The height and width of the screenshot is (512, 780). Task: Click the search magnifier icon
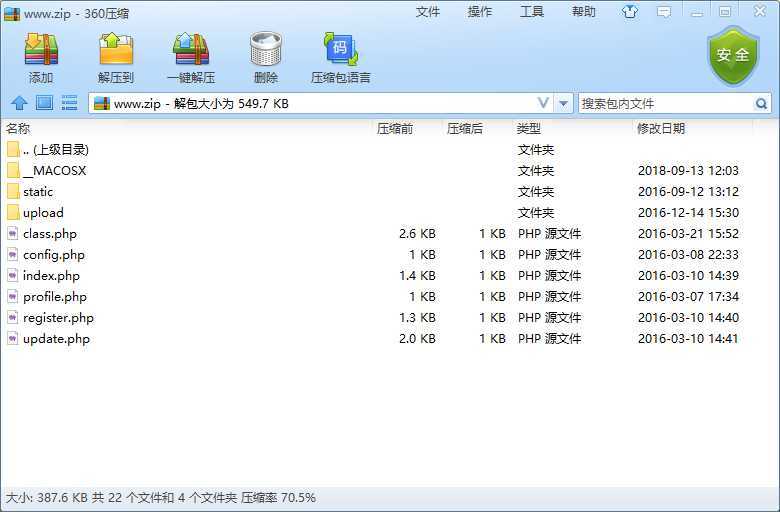tap(761, 103)
